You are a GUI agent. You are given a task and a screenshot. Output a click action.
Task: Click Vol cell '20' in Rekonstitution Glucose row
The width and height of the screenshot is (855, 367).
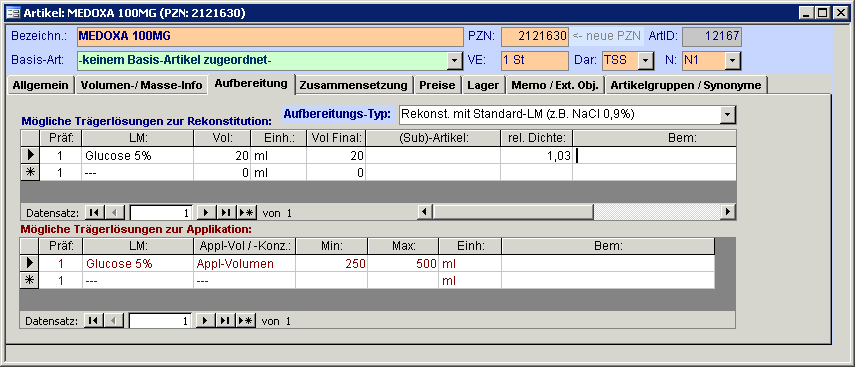point(222,155)
